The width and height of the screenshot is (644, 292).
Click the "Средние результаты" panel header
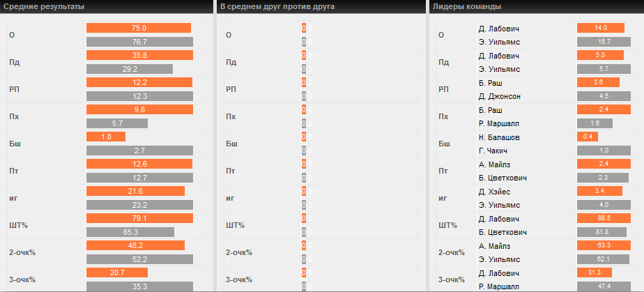tap(45, 6)
